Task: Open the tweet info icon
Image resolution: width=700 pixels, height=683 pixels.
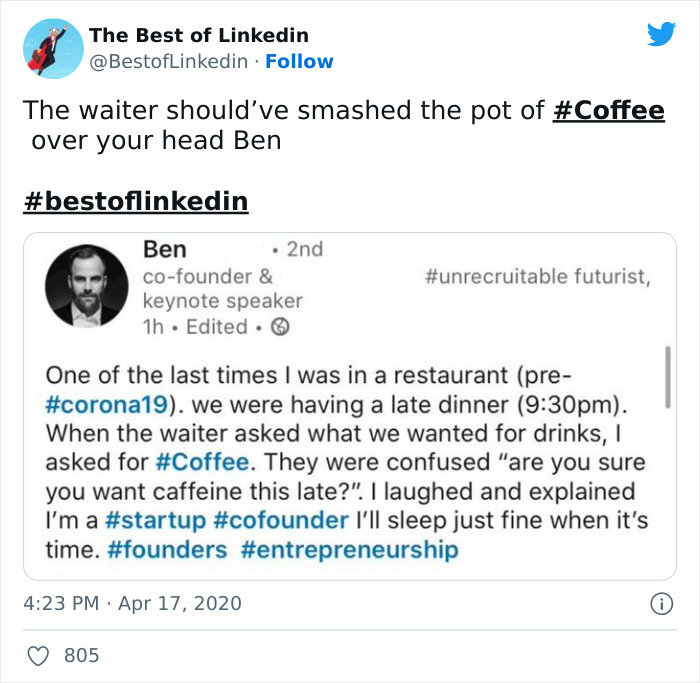Action: (x=660, y=604)
